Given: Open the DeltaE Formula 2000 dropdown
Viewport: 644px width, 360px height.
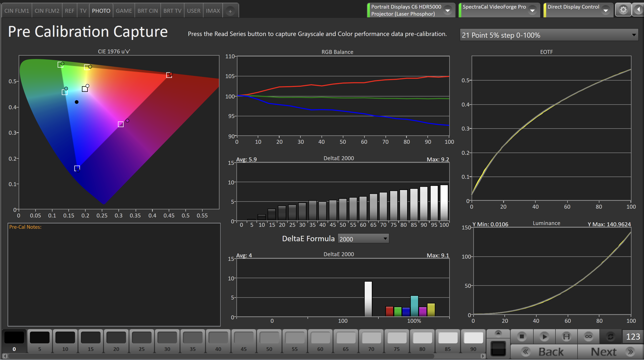Looking at the screenshot, I should 363,239.
